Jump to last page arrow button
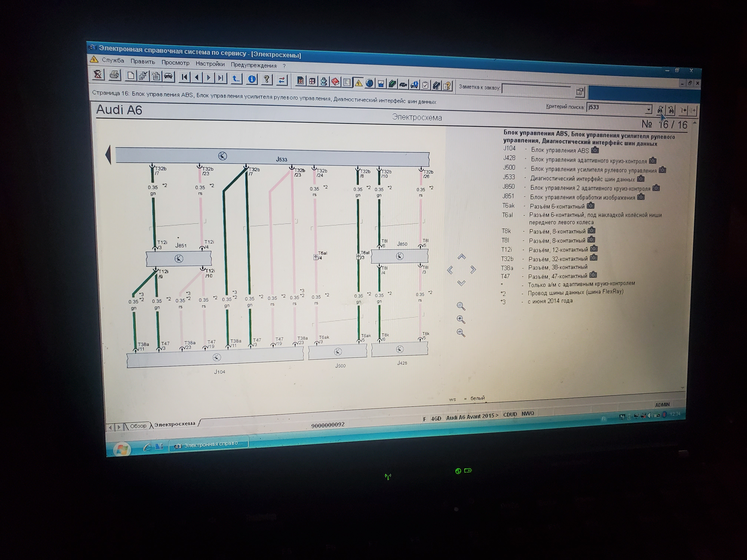This screenshot has width=747, height=560. [220, 78]
